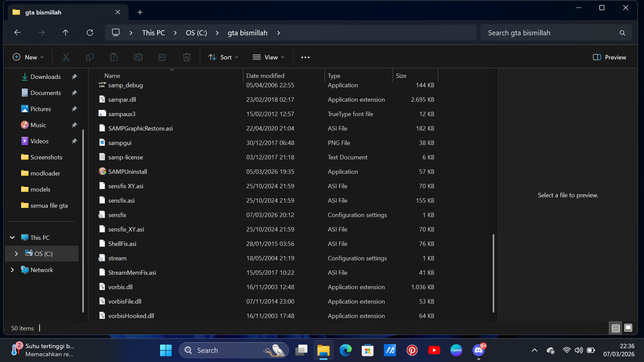Click the search magnifier icon
644x362 pixels.
click(622, 33)
